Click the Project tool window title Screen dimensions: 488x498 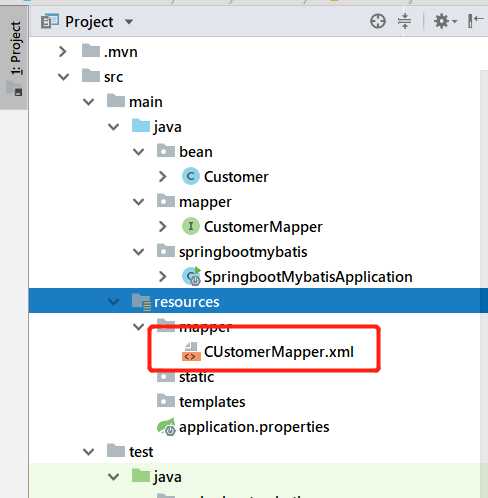[89, 22]
